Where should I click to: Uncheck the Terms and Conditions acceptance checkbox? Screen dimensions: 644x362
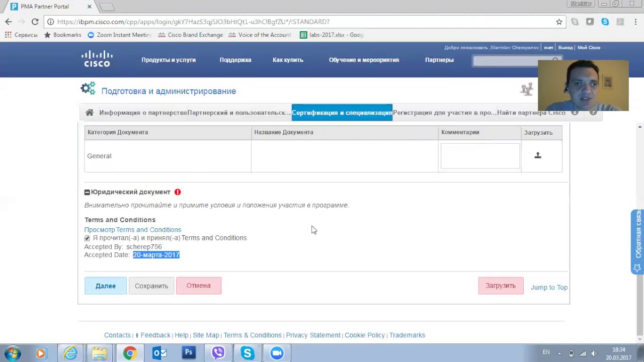pos(87,238)
